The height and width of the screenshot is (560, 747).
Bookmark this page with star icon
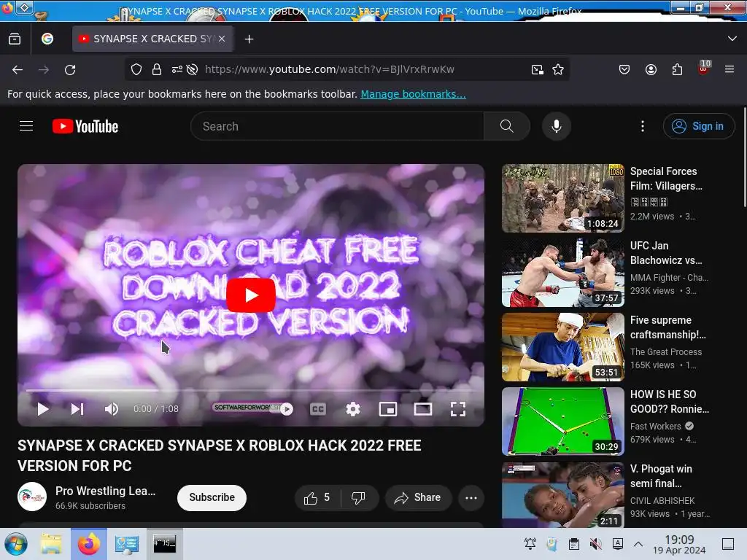[558, 69]
